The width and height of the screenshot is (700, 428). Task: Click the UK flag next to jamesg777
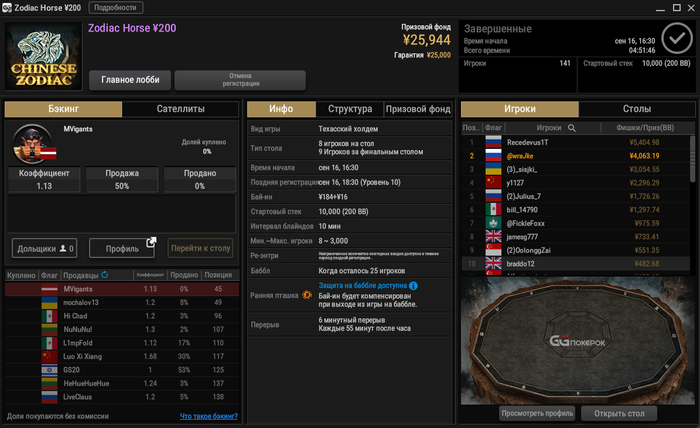coord(493,237)
